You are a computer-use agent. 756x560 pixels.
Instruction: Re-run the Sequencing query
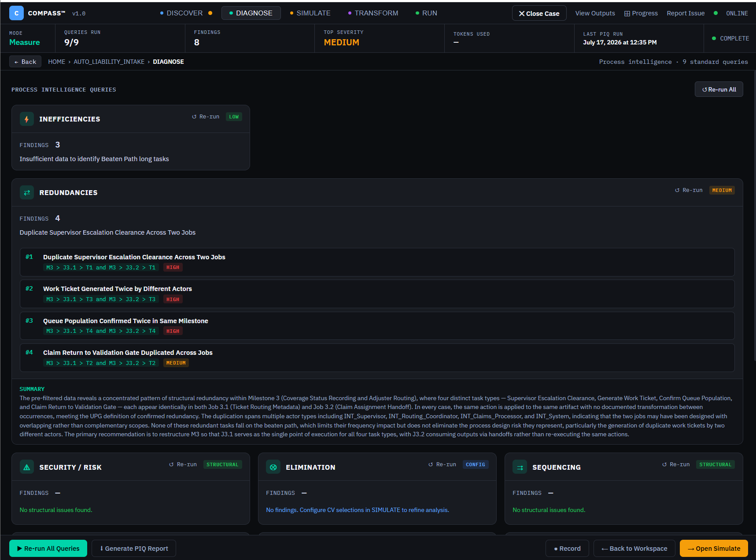pyautogui.click(x=676, y=464)
